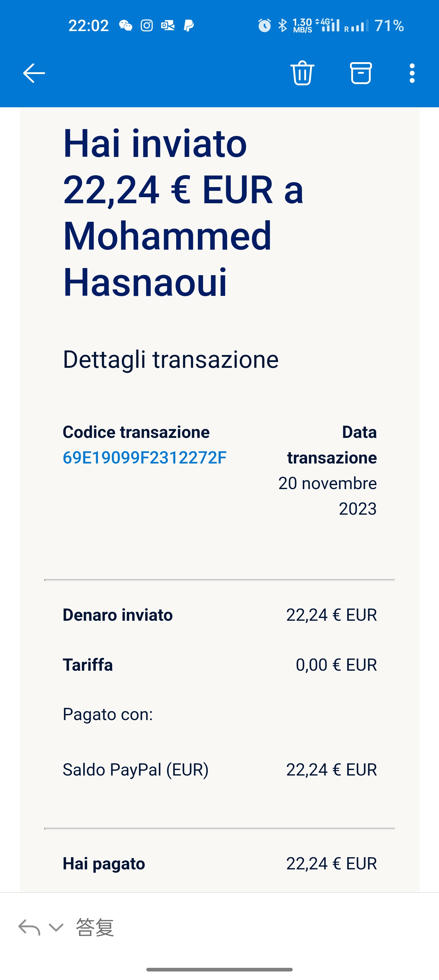Tap the Saldo PayPal (EUR) row
Viewport: 439px width, 980px height.
pos(220,770)
